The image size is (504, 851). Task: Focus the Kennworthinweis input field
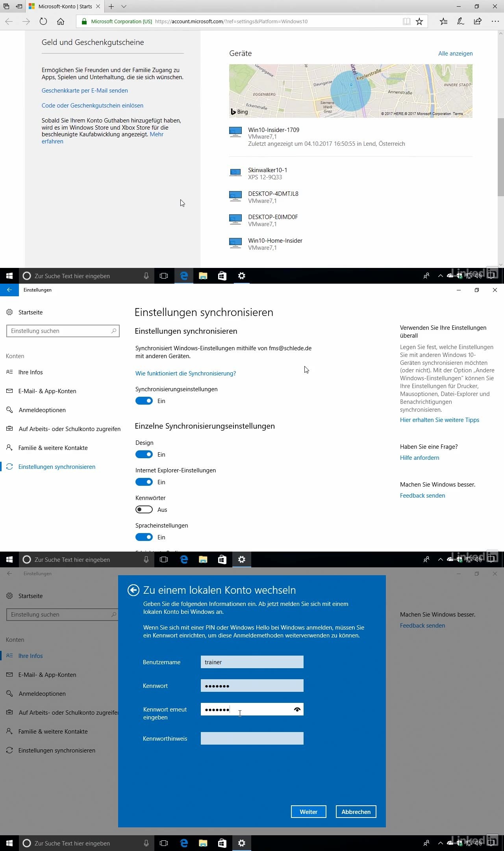pyautogui.click(x=252, y=738)
